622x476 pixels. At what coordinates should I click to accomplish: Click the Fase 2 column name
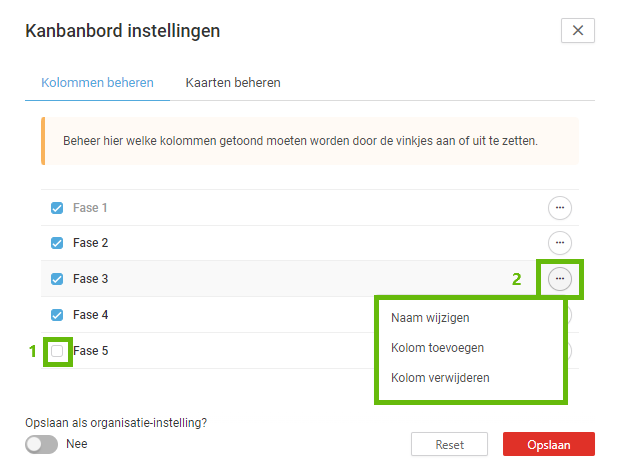coord(90,243)
